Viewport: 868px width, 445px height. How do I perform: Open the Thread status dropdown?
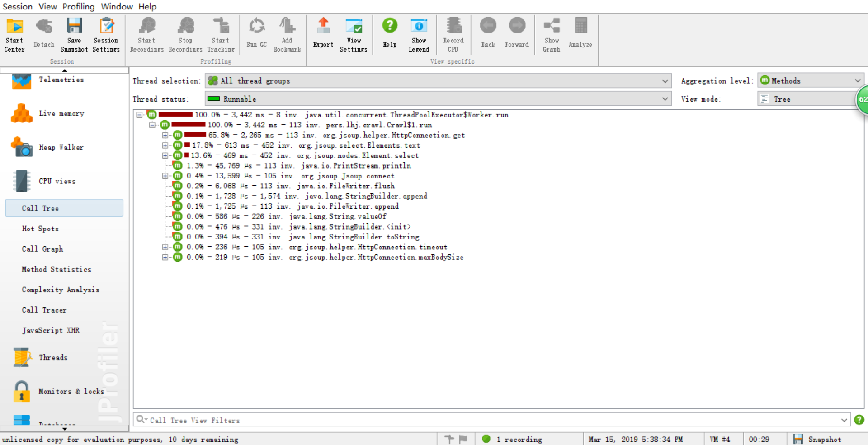pos(438,99)
